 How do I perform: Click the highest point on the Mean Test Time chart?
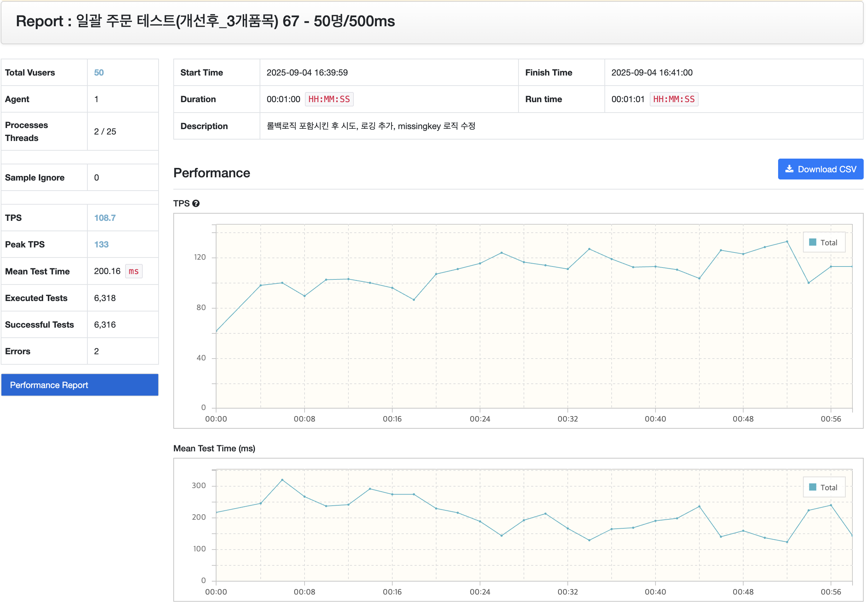[x=282, y=480]
